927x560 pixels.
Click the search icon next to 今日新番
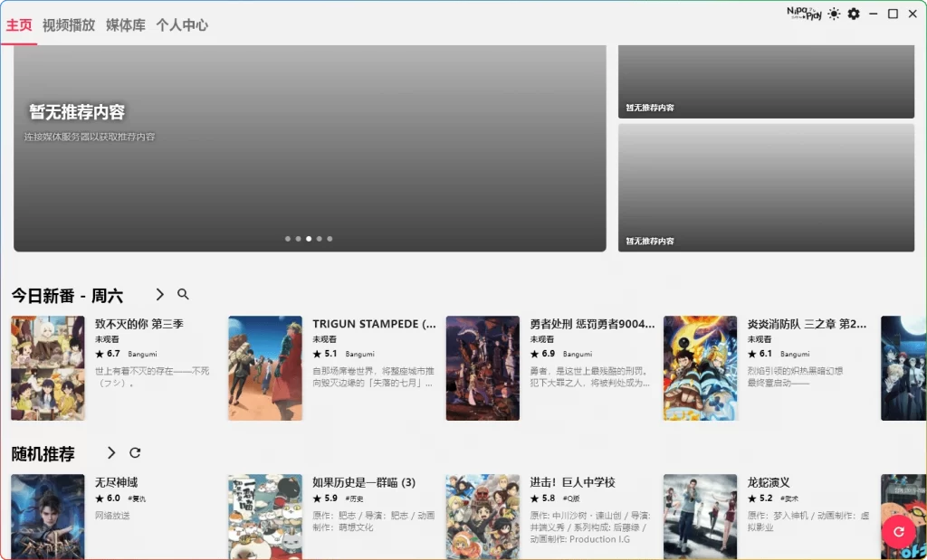coord(182,293)
